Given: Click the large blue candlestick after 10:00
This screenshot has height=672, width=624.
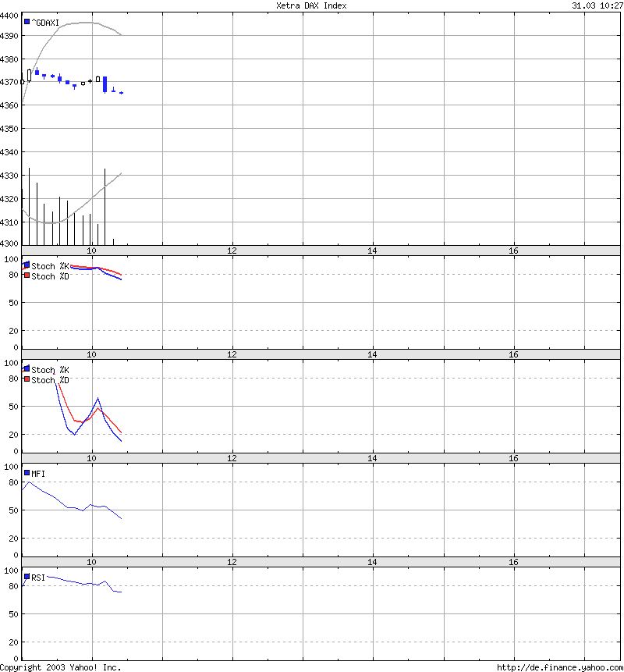Looking at the screenshot, I should click(105, 84).
